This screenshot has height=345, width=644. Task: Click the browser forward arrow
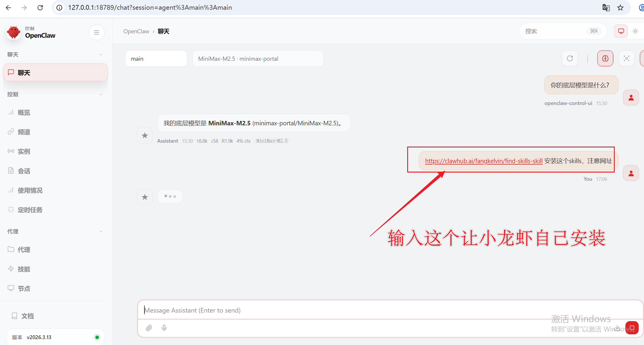click(24, 8)
